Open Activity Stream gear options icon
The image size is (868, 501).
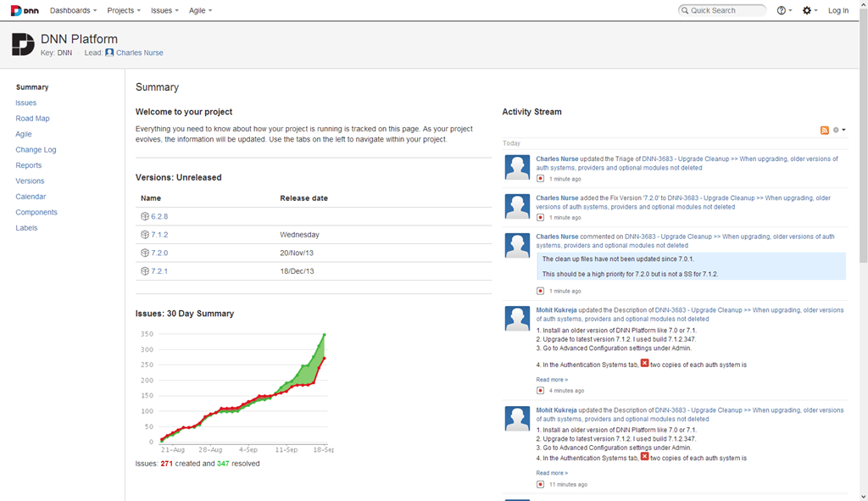[836, 130]
